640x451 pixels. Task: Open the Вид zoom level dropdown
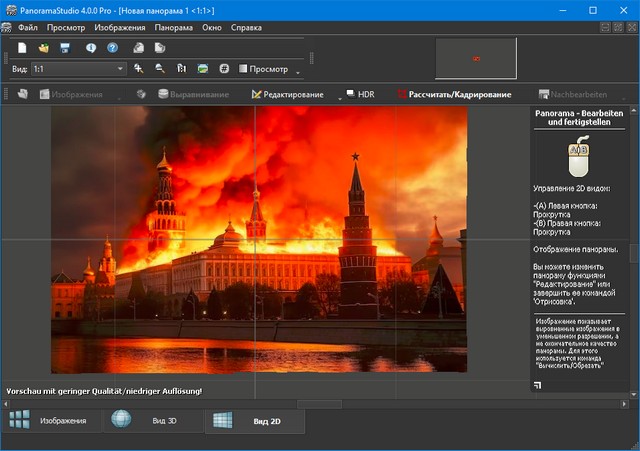click(x=120, y=69)
